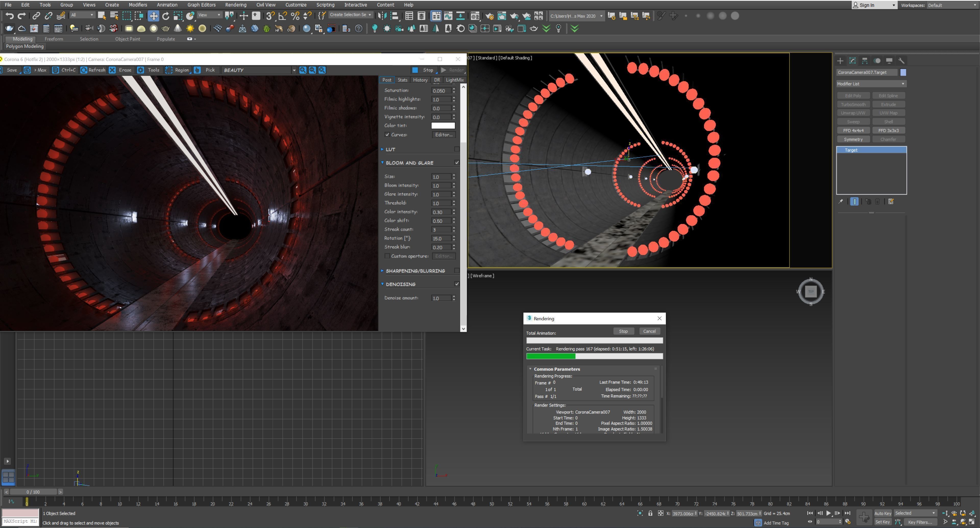980x528 pixels.
Task: Select the Select and Link tool
Action: [x=36, y=16]
